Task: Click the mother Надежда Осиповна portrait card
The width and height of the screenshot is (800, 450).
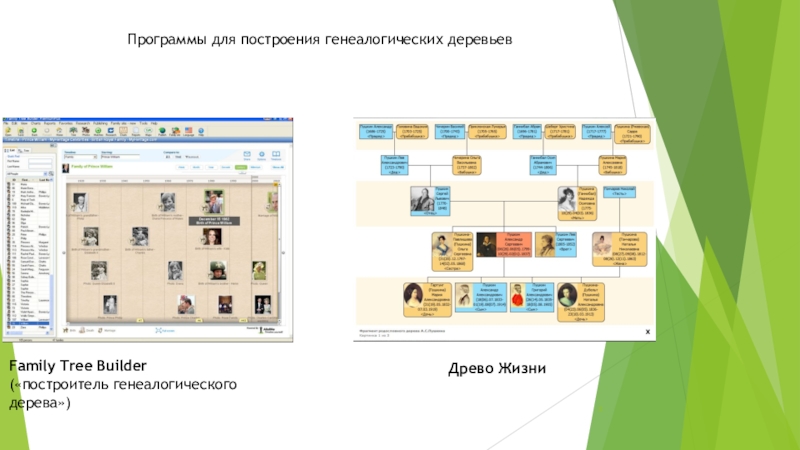Action: coord(577,203)
